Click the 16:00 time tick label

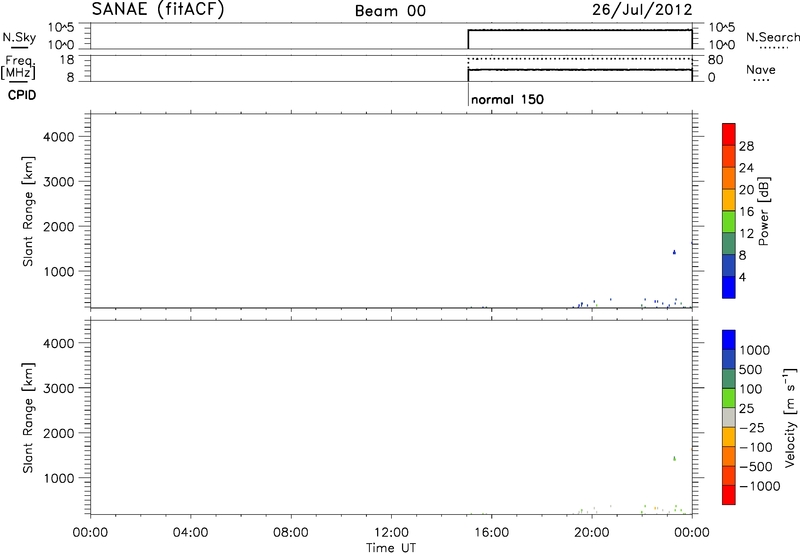[x=491, y=533]
